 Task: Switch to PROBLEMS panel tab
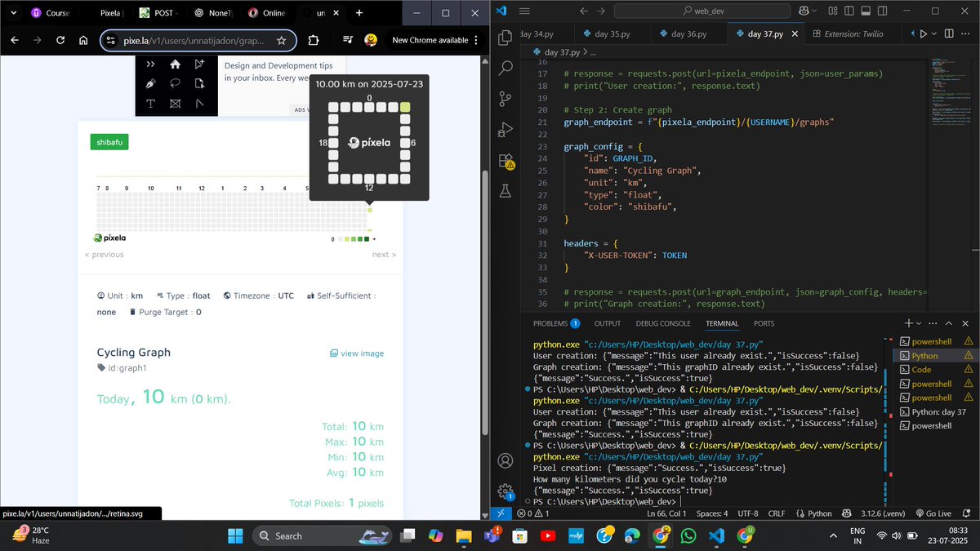click(556, 323)
